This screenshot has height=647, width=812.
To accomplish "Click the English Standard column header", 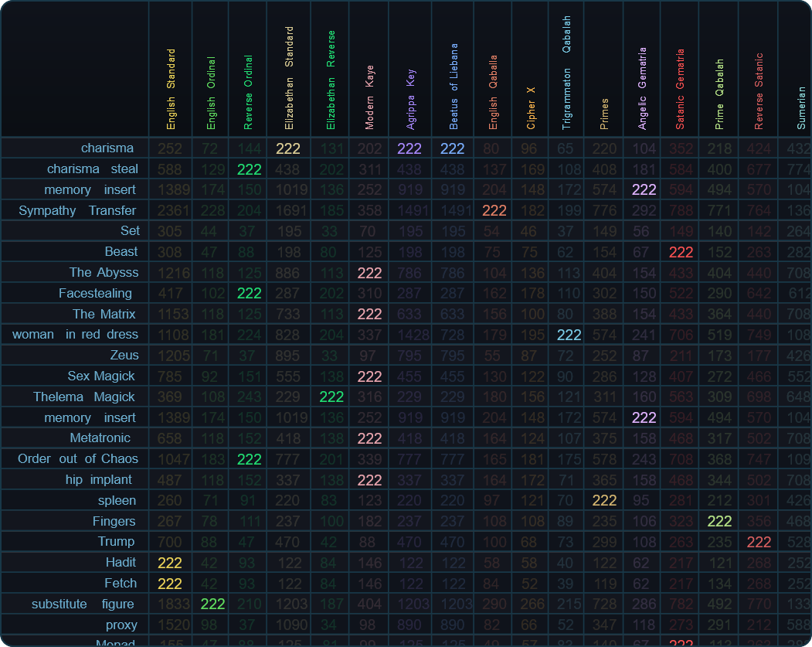I will tap(171, 90).
